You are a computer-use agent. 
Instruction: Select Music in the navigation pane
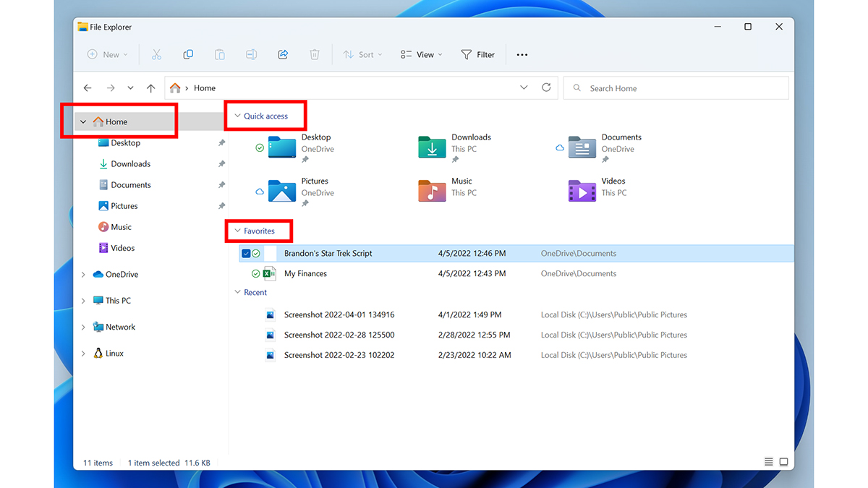click(121, 227)
